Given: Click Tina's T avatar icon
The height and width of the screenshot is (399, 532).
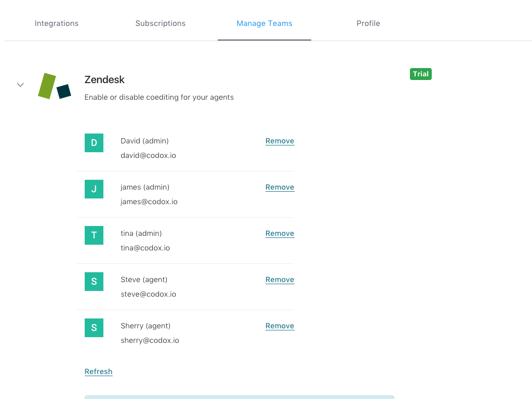Looking at the screenshot, I should (94, 235).
